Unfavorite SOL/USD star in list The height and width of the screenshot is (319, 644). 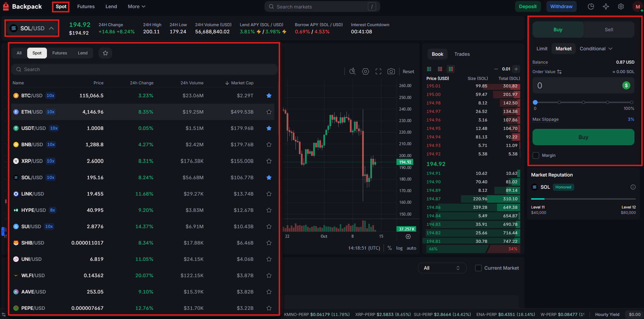click(x=269, y=178)
